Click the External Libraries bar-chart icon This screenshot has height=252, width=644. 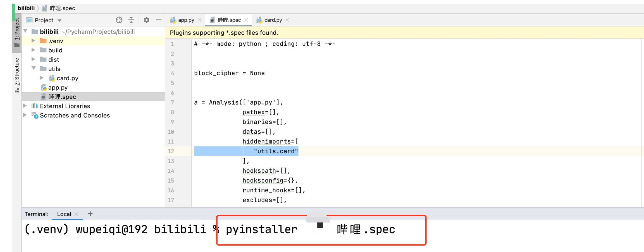[35, 106]
